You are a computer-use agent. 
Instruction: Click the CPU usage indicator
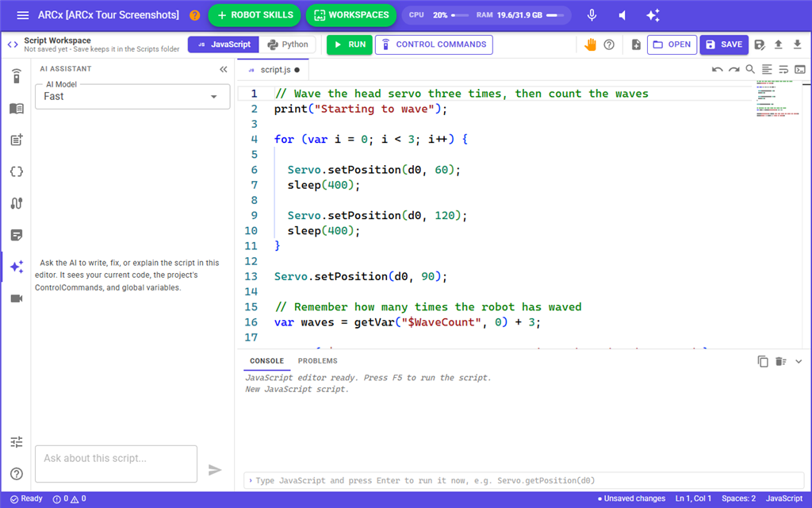(x=439, y=15)
